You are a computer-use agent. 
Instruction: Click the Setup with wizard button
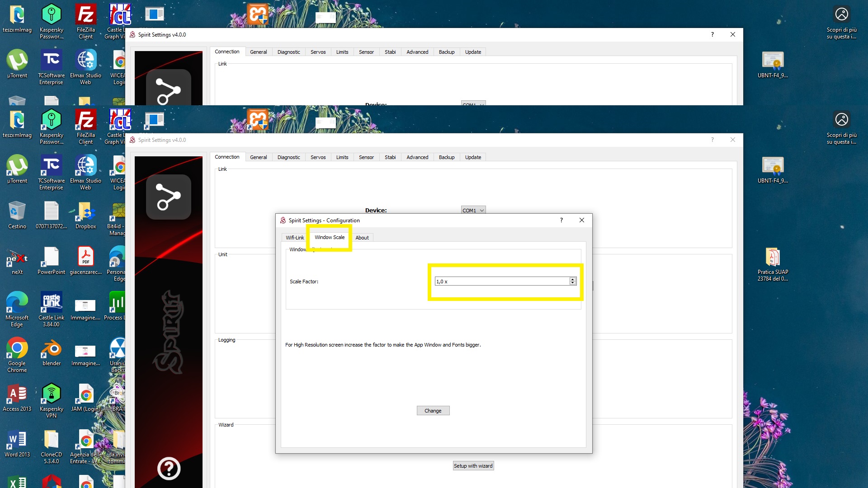point(473,466)
